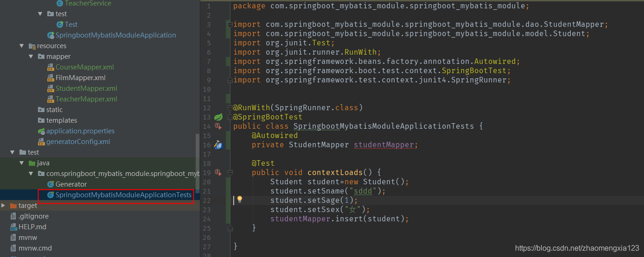Select mvnw.cmd file in tree
The width and height of the screenshot is (644, 257).
coord(35,248)
